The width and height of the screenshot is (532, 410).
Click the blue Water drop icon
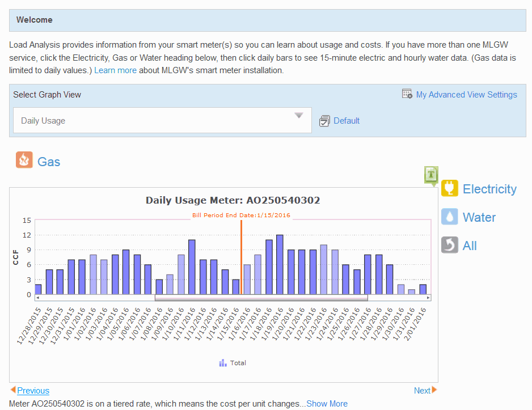coord(450,217)
